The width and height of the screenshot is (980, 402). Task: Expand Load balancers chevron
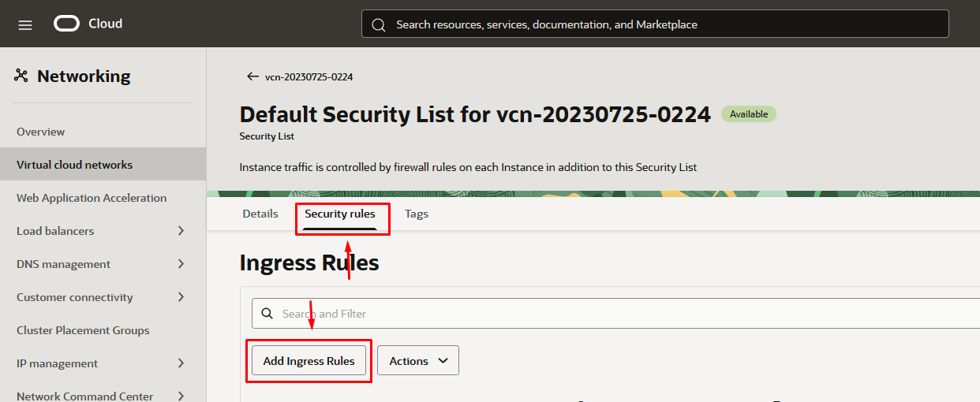coord(181,231)
